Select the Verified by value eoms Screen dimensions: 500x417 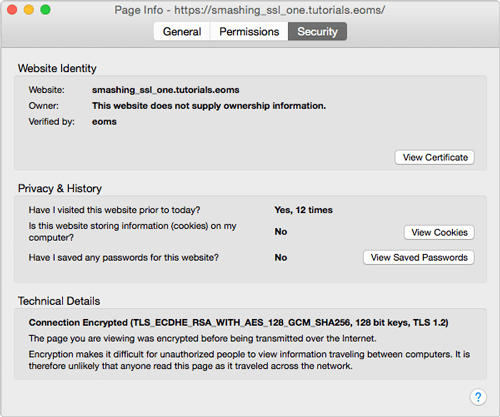click(104, 122)
